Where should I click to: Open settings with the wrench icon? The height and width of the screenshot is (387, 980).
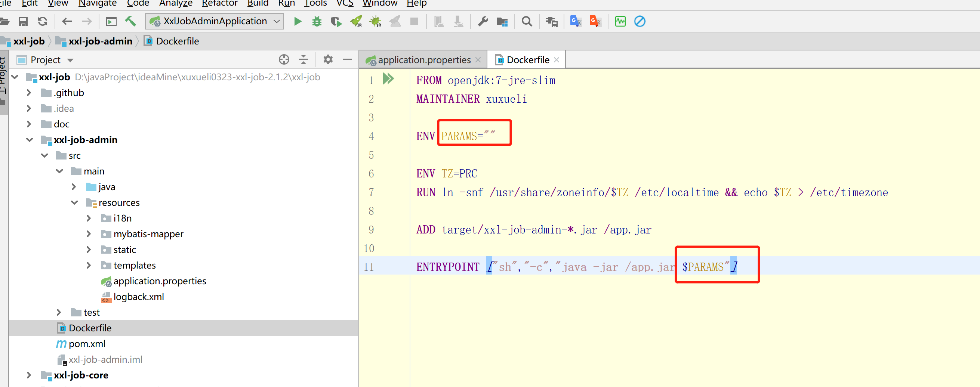point(483,21)
